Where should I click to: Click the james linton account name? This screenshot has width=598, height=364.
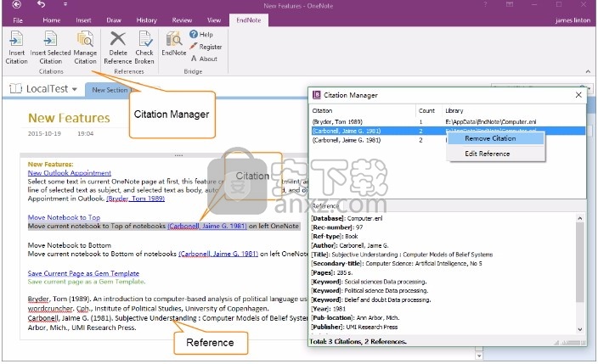coord(573,20)
